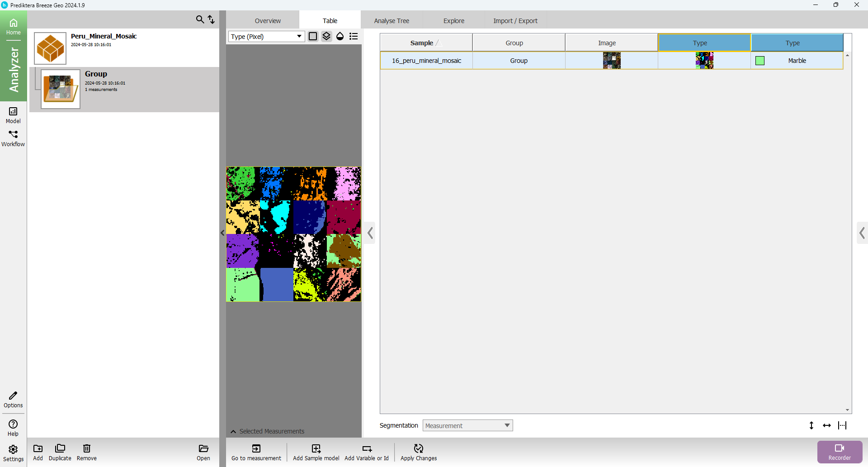Screen dimensions: 868x467
Task: Open the Segmentation Measurement dropdown
Action: point(467,425)
